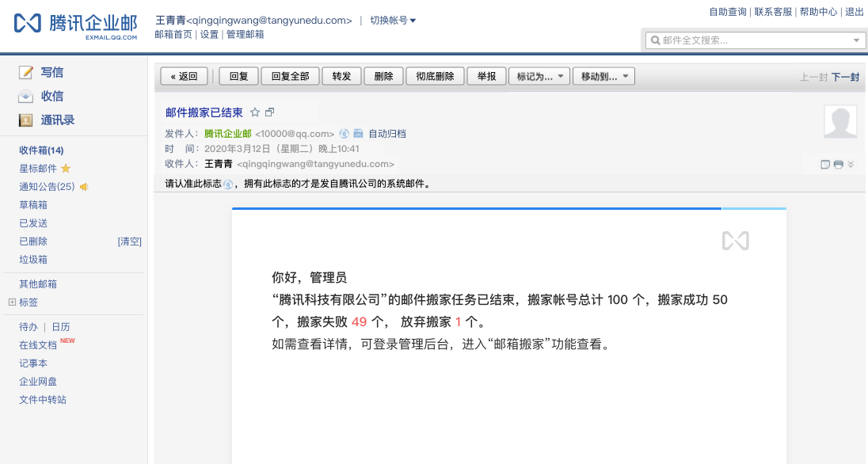The width and height of the screenshot is (868, 464).
Task: Open 其他邮箱 other mailboxes
Action: click(38, 284)
